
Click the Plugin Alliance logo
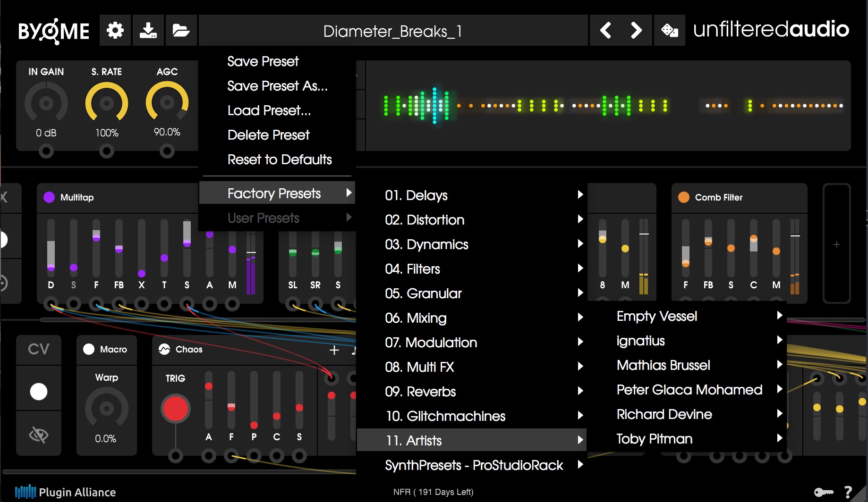(65, 492)
